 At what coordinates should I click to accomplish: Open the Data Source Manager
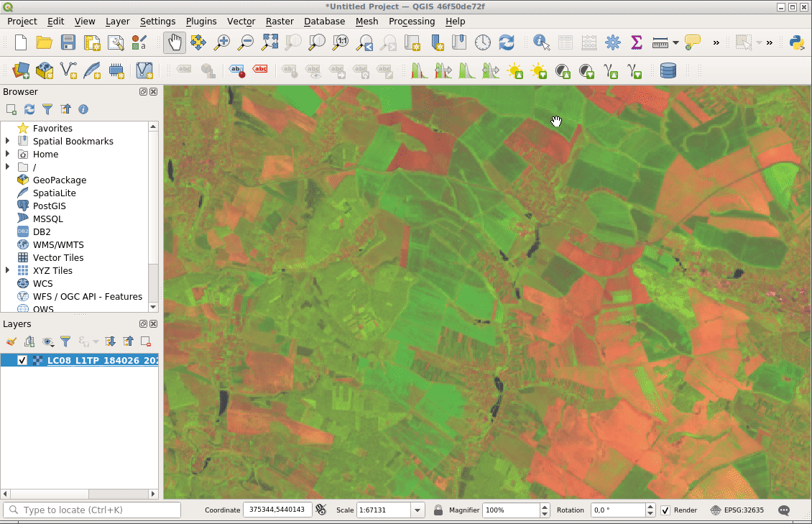(21, 70)
